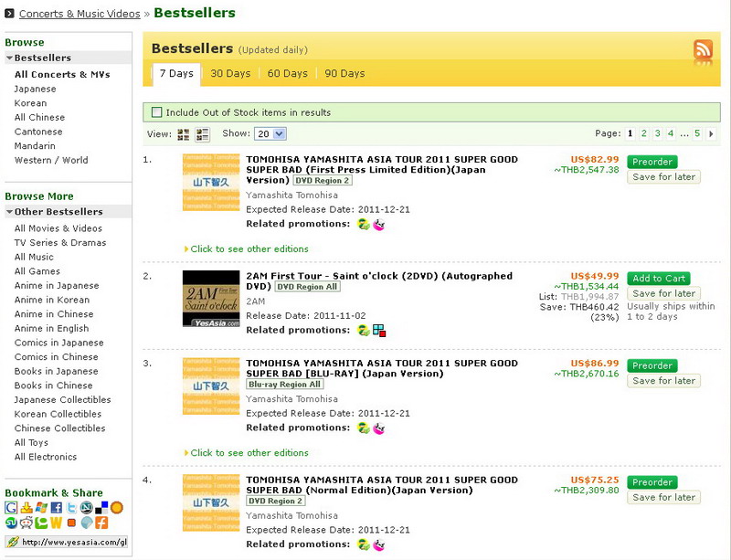Click green promotion icon on first item
This screenshot has width=731, height=560.
[x=364, y=225]
